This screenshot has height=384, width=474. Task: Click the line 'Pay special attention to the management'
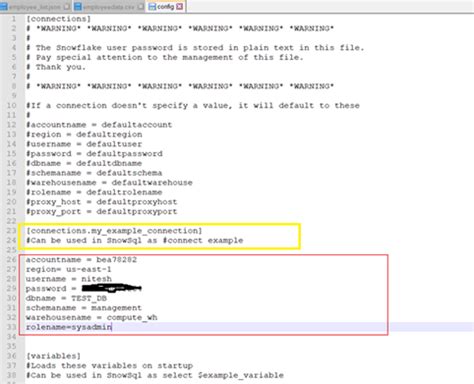[165, 57]
